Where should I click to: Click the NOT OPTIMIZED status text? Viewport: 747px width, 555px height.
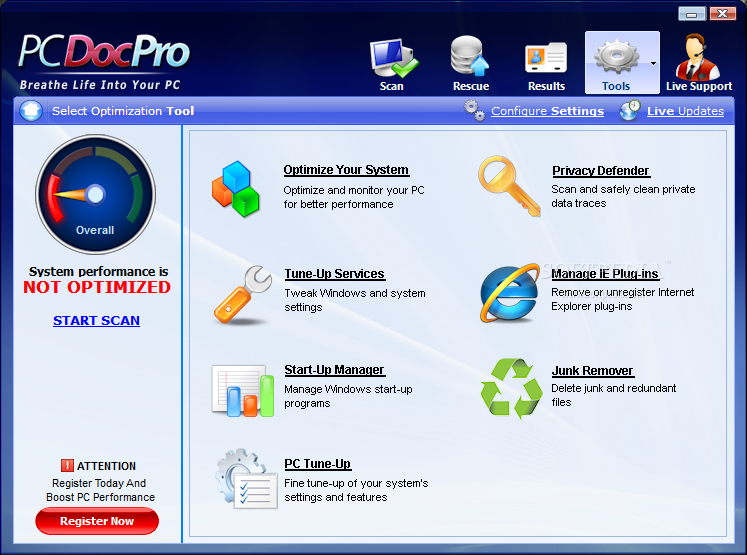(97, 287)
